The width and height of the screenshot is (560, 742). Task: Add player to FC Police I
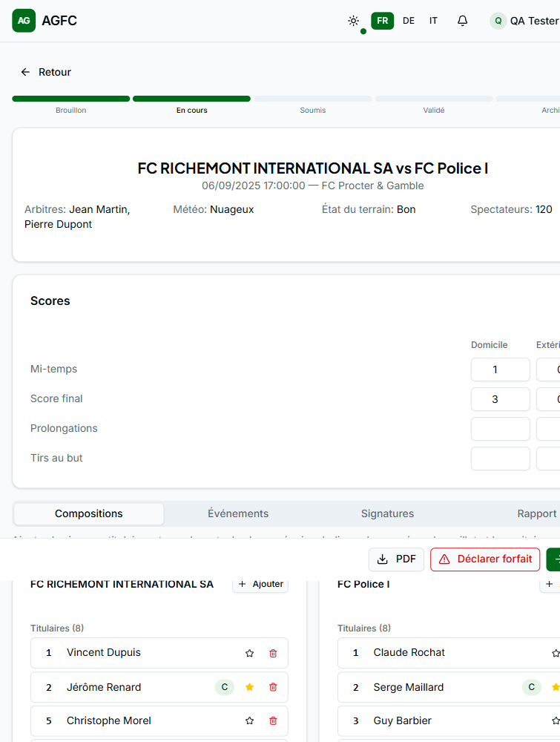(x=550, y=585)
